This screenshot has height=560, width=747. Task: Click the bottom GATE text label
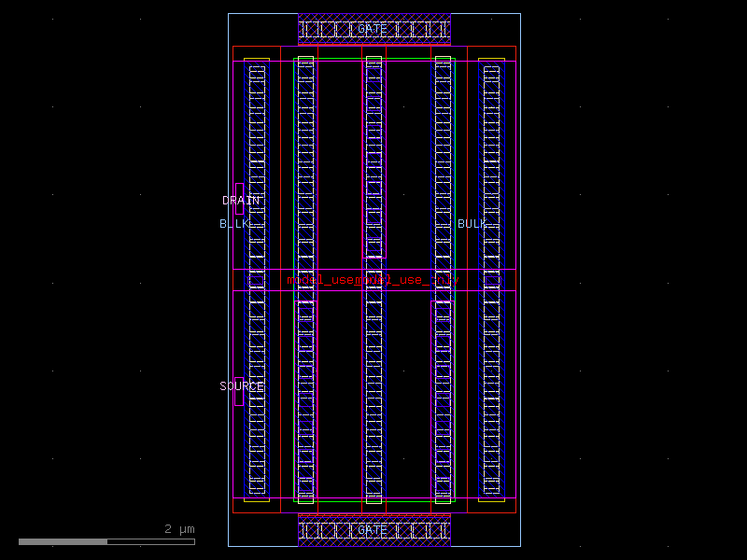click(371, 530)
